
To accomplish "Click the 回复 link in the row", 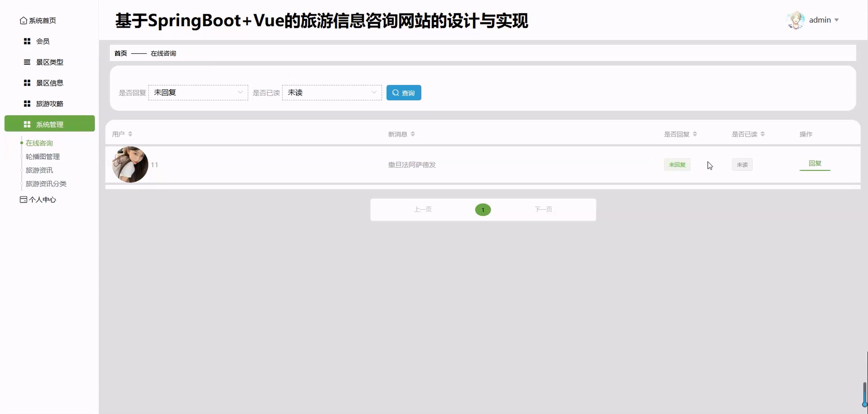I will click(x=815, y=164).
